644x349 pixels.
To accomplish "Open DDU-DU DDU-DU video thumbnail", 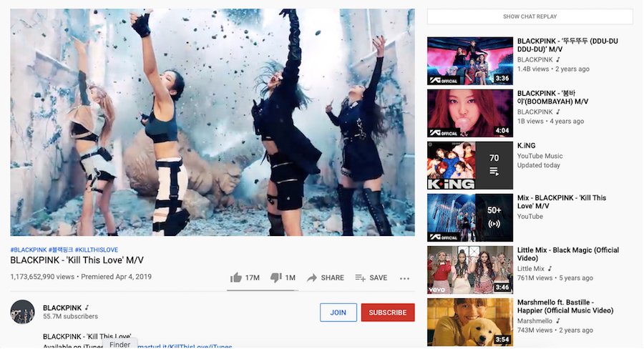I will click(x=470, y=61).
